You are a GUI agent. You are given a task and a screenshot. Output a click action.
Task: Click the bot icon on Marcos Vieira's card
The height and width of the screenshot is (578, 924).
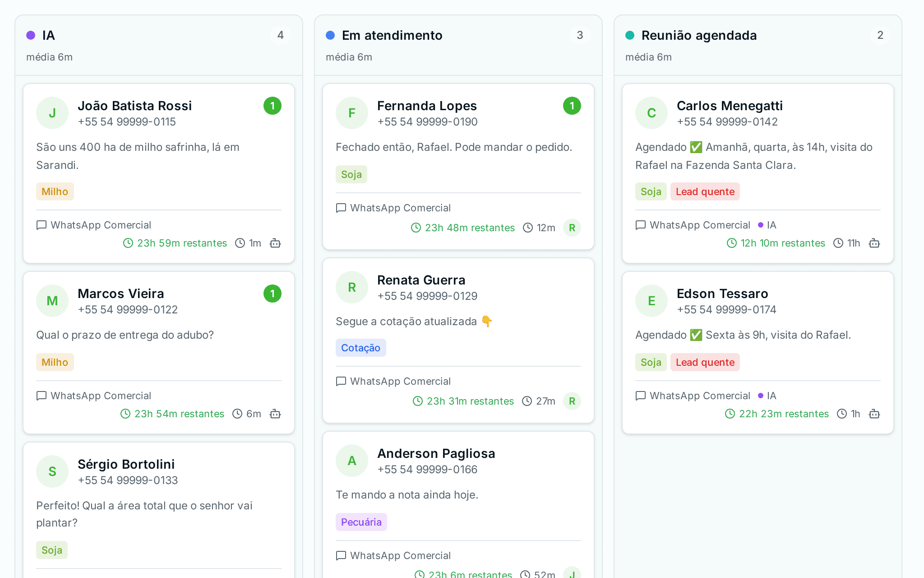[275, 414]
